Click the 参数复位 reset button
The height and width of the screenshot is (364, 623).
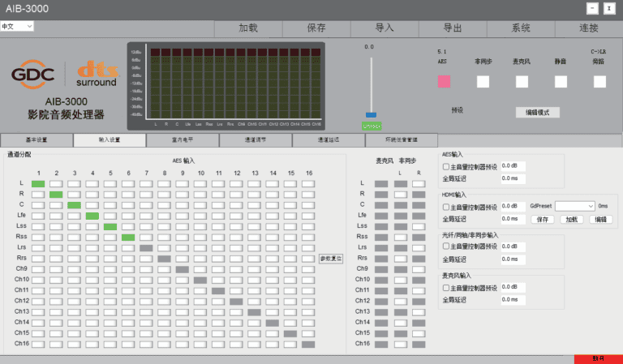[x=331, y=259]
